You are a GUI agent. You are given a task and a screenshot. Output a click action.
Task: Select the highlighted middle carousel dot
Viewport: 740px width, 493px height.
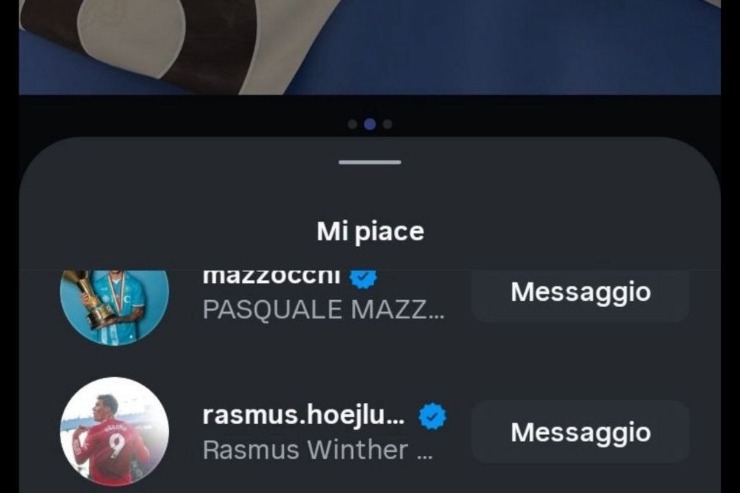370,124
